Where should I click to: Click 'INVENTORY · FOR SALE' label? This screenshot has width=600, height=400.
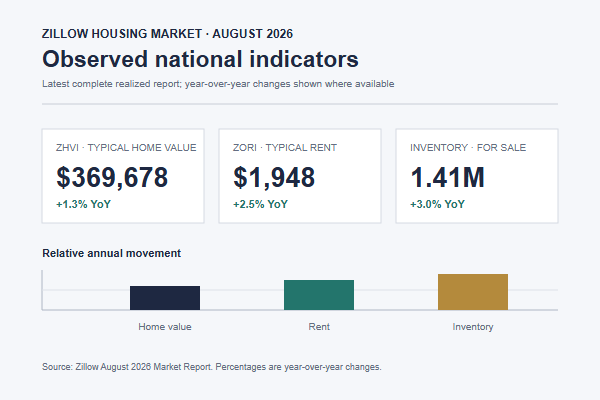point(468,147)
